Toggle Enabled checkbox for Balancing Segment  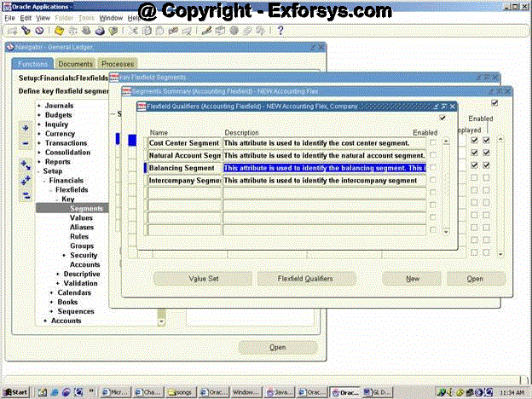(433, 169)
